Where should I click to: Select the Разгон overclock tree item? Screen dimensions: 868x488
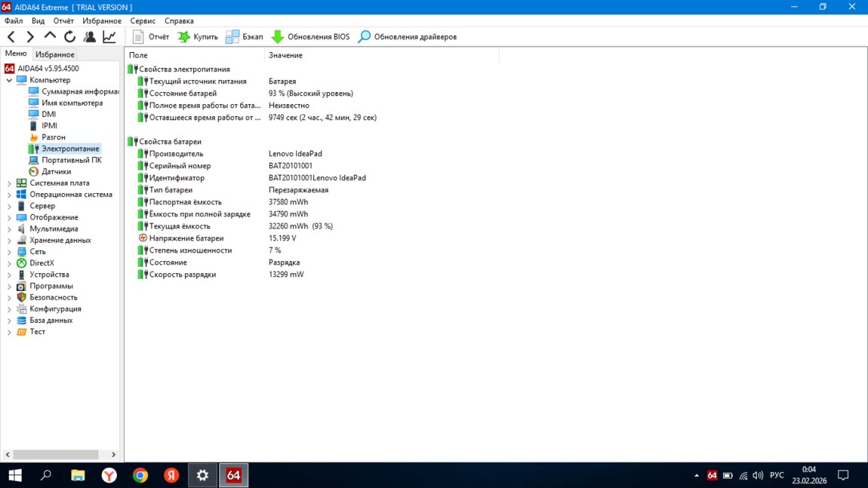pos(53,137)
